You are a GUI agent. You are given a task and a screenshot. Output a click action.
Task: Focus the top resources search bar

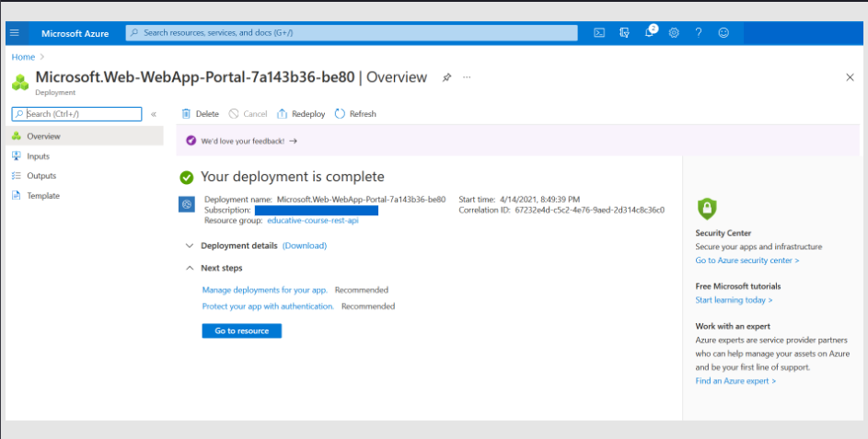(352, 33)
